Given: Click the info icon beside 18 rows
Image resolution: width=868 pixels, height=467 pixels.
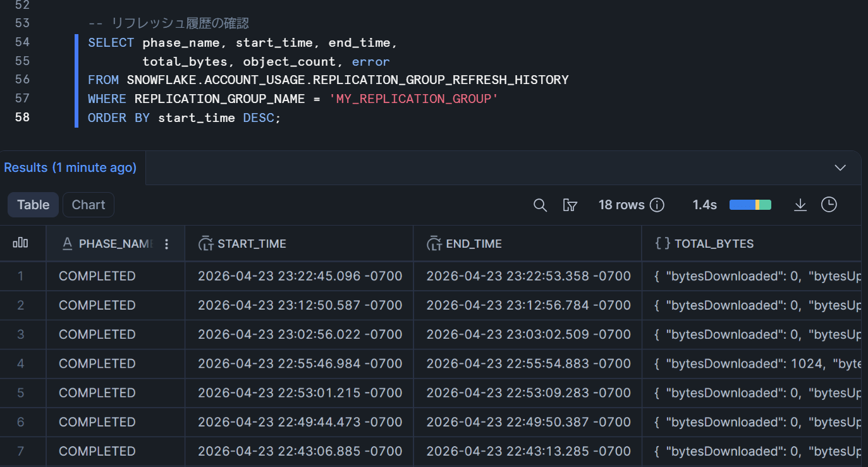Looking at the screenshot, I should tap(657, 205).
